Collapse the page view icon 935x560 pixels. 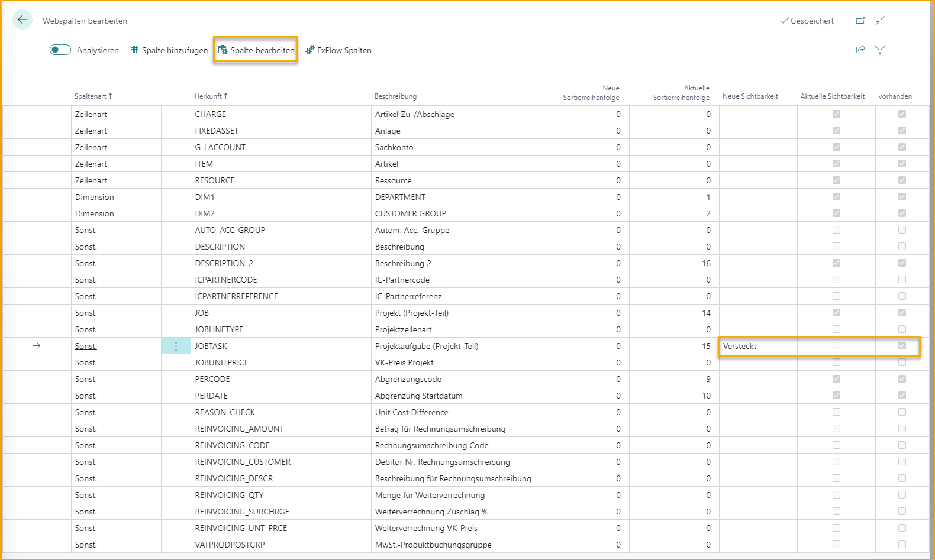pyautogui.click(x=880, y=21)
